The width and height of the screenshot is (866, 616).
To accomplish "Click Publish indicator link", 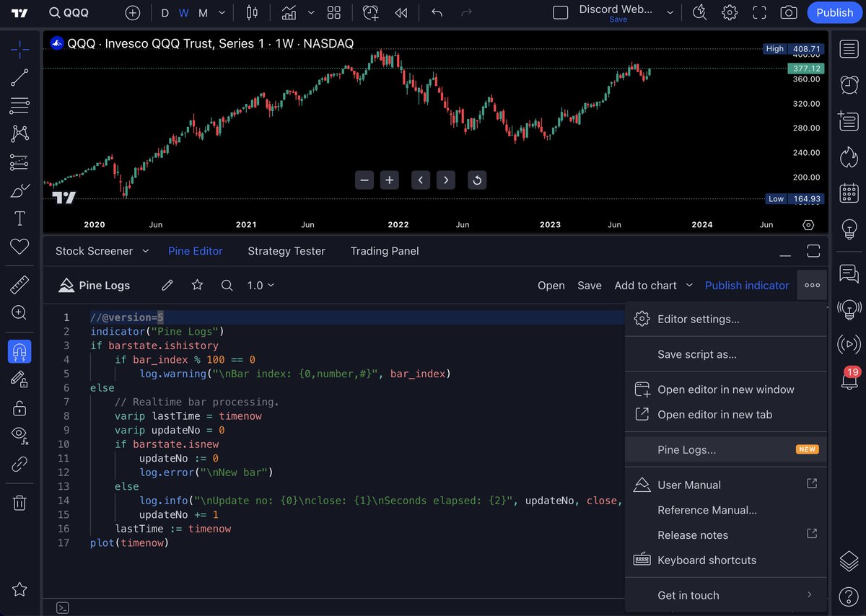I will (747, 286).
